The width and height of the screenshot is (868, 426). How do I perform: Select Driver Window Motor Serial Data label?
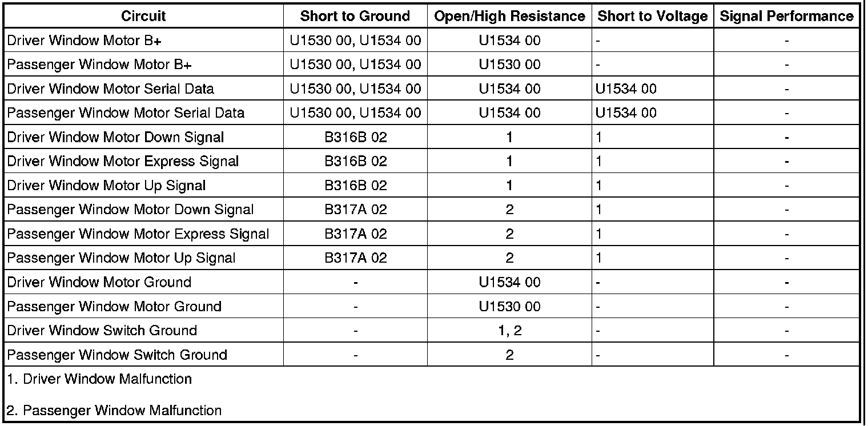[111, 89]
